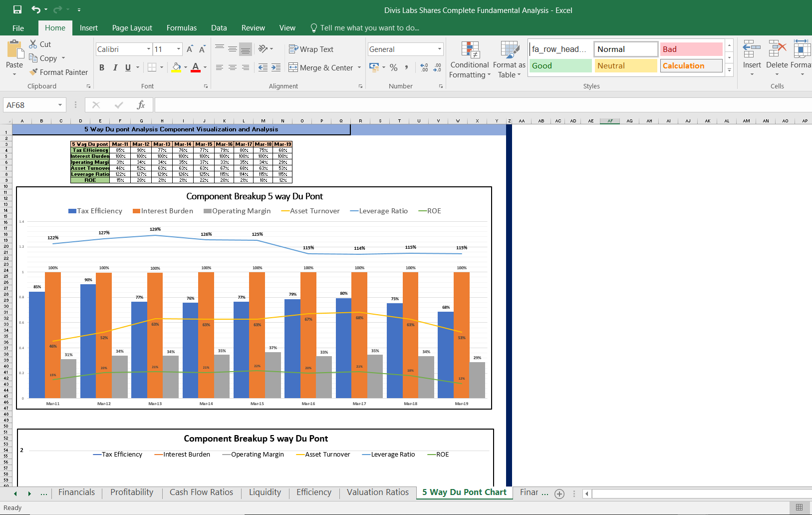Click the Decrease Indent icon
This screenshot has height=515, width=812.
click(x=263, y=67)
